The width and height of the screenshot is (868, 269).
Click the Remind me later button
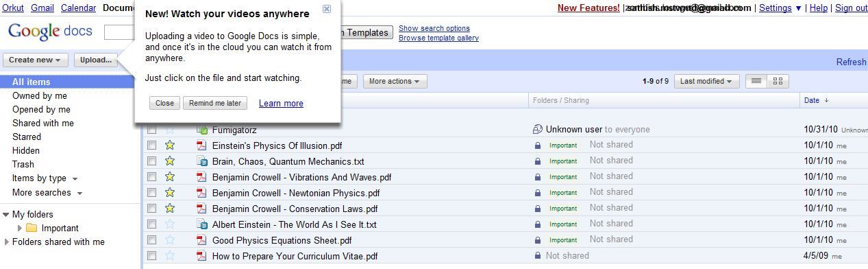[215, 103]
